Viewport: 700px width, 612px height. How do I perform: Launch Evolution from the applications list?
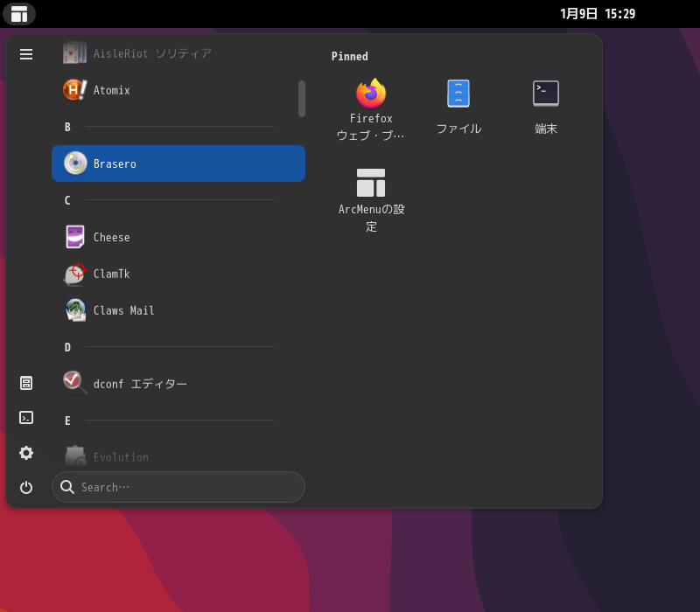pos(178,456)
